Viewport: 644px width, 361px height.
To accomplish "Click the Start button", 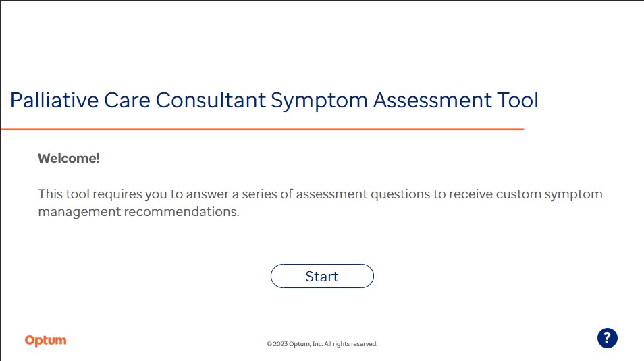I will 322,276.
